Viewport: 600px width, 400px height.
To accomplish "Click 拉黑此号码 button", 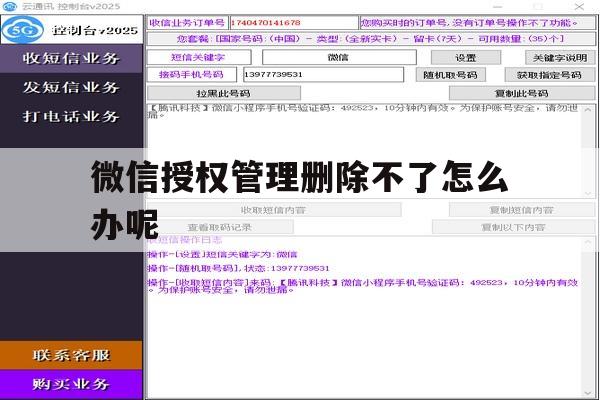I will tap(224, 93).
